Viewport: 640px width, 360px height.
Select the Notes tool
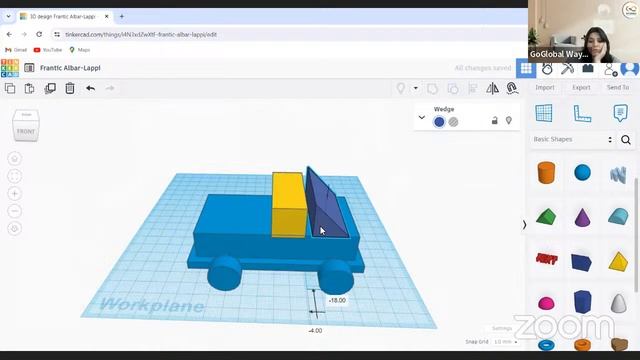620,113
